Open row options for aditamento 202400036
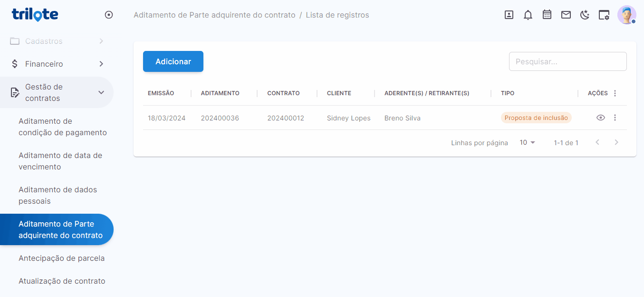644x297 pixels. 615,118
